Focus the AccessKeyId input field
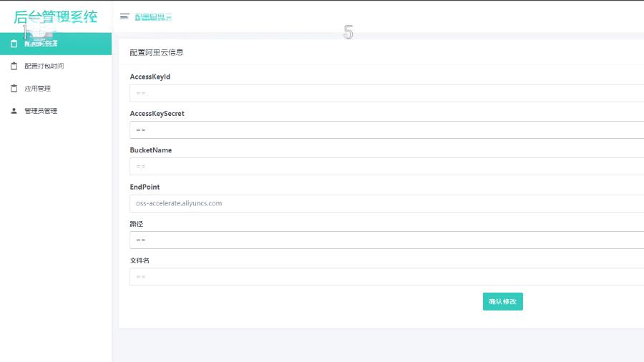The width and height of the screenshot is (644, 362). (x=387, y=93)
